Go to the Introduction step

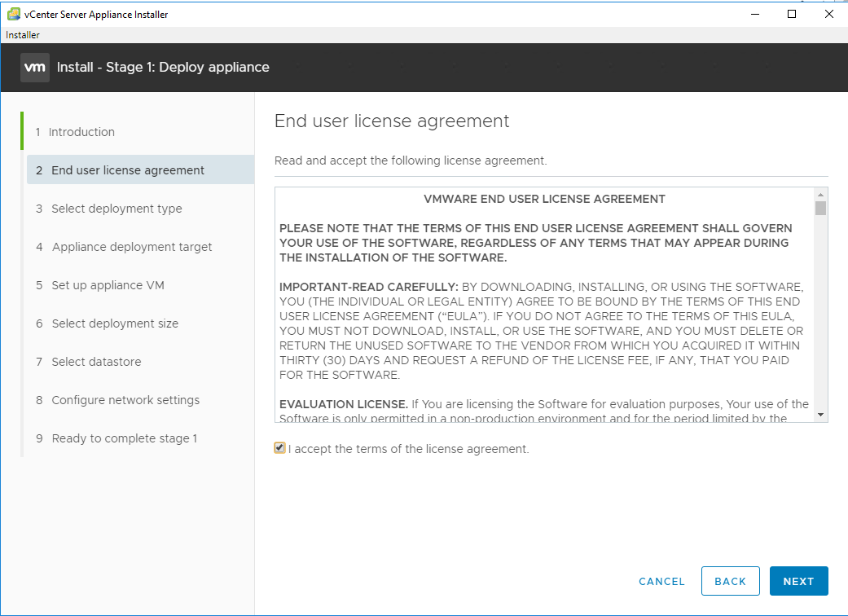[81, 132]
